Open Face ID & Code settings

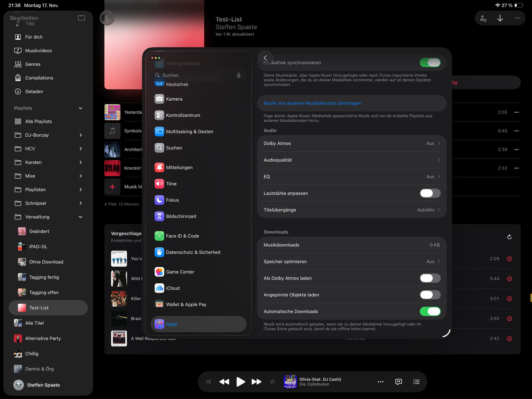[182, 236]
